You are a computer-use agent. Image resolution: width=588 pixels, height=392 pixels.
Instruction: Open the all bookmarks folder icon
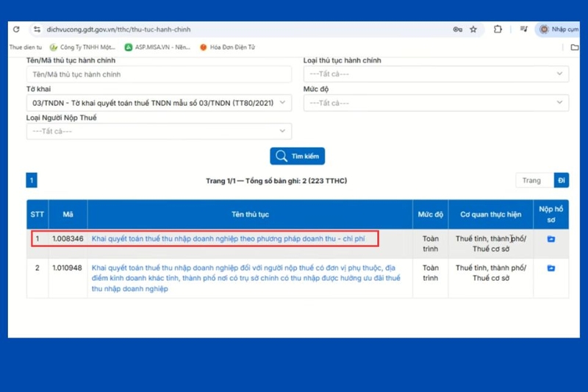tap(575, 47)
